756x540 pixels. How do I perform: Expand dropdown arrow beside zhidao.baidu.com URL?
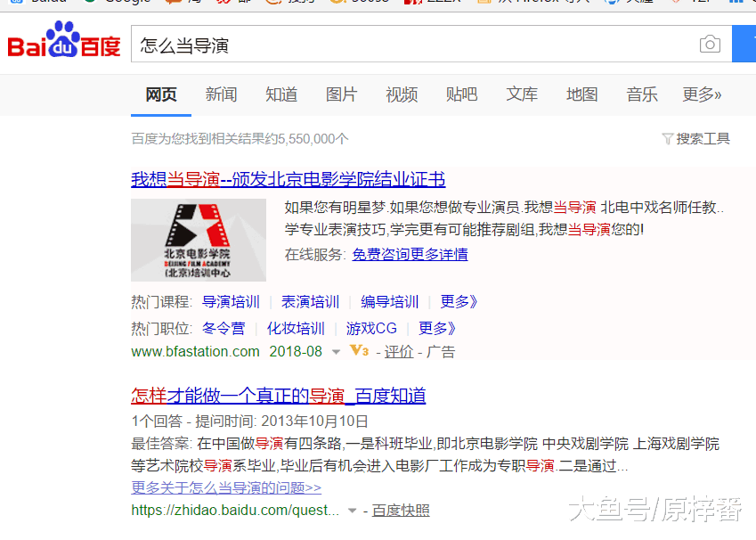click(x=352, y=511)
